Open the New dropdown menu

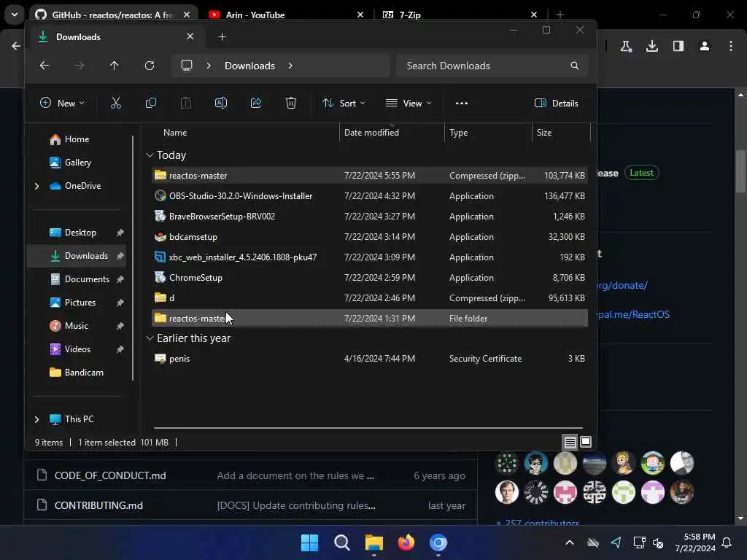pyautogui.click(x=63, y=104)
